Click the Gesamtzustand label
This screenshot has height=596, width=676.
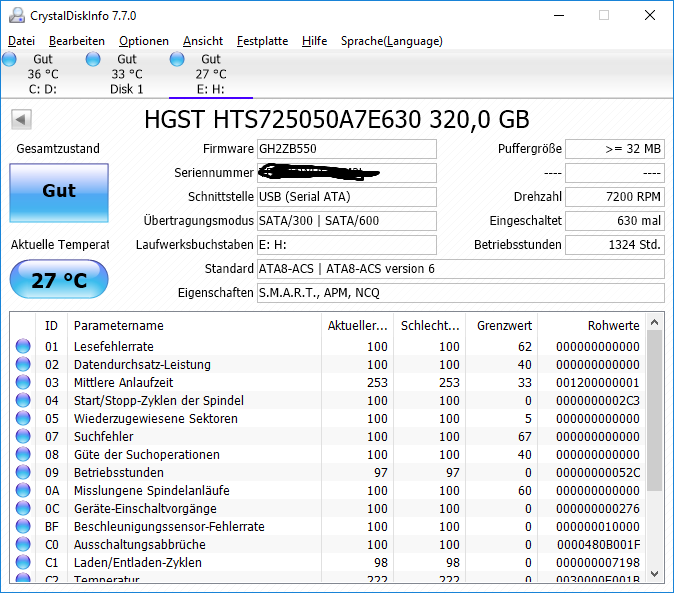58,149
